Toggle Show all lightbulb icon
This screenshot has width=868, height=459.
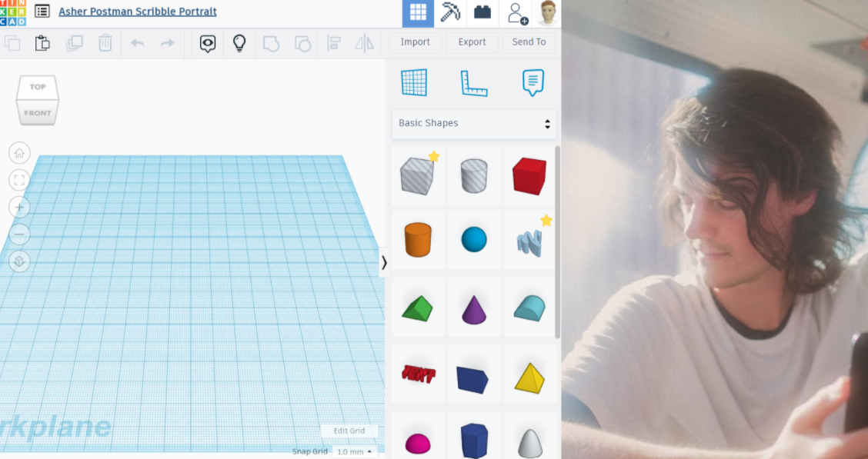click(x=239, y=43)
